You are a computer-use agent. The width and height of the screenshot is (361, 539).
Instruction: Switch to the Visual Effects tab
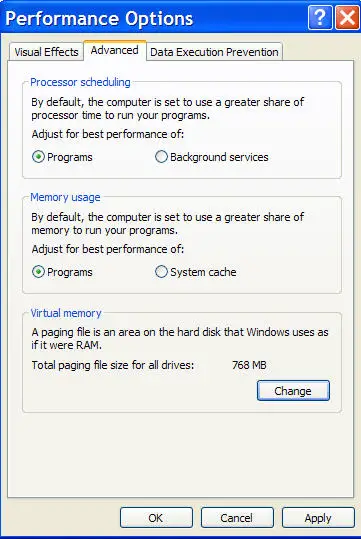point(46,52)
